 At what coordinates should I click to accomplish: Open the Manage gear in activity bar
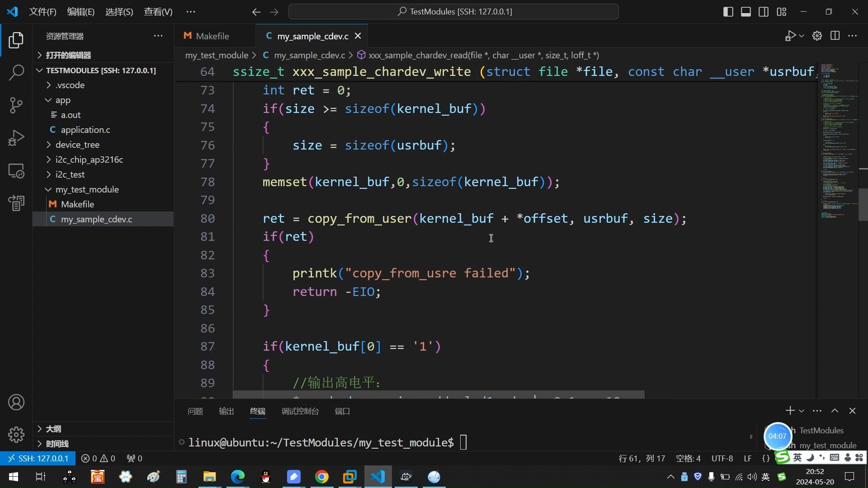(x=16, y=434)
